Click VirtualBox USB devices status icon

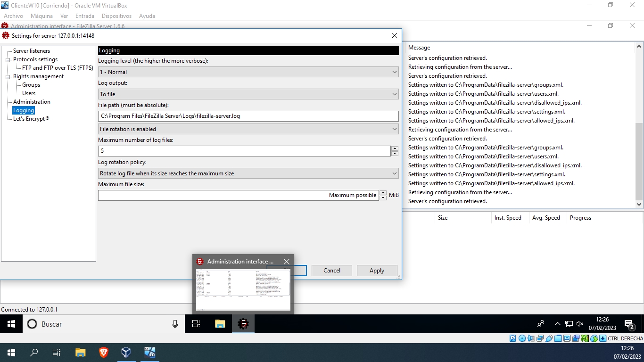click(549, 338)
